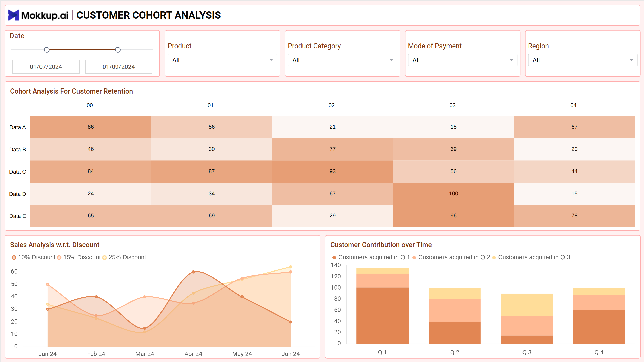Select cohort cell Data D 15
644x362 pixels.
coord(574,194)
